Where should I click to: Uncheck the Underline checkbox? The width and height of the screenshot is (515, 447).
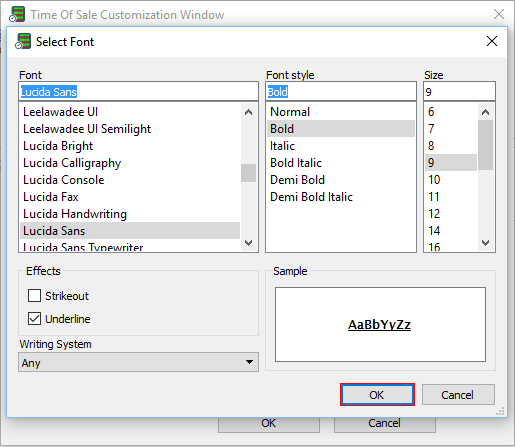click(x=34, y=319)
